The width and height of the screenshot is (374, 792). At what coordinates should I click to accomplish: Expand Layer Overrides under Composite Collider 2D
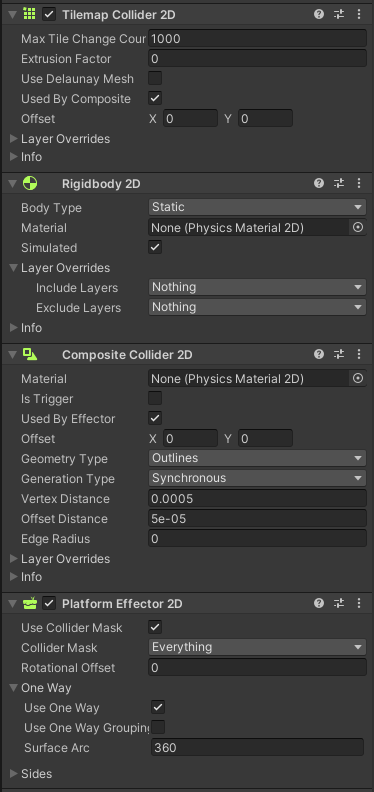pos(14,559)
